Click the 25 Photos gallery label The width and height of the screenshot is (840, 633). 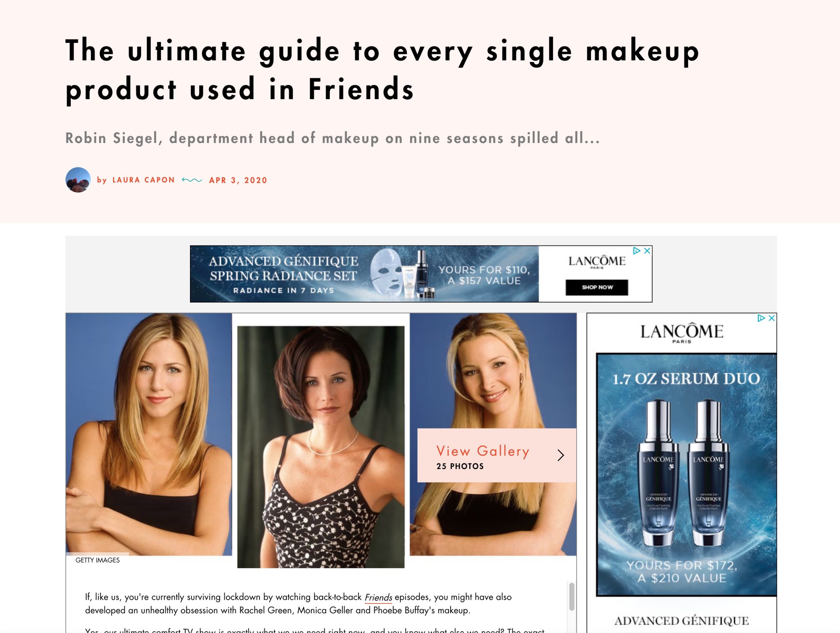(x=460, y=466)
